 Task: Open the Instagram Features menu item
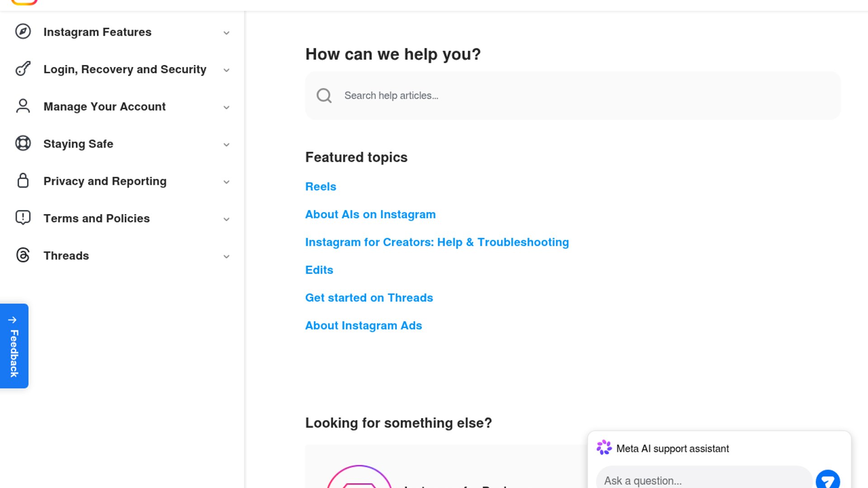click(x=97, y=32)
